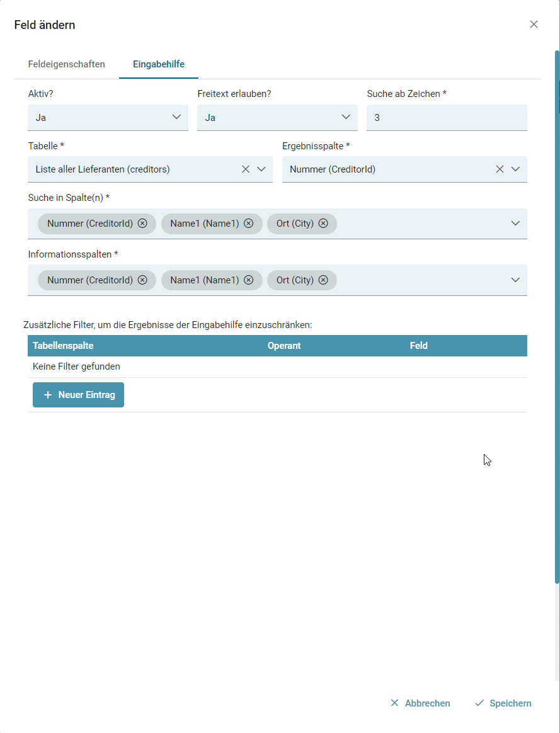
Task: Clear the Ergebnisspalte selection with X icon
Action: coord(500,169)
